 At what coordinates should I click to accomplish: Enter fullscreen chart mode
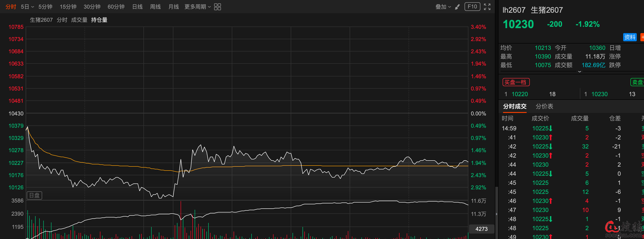[487, 7]
